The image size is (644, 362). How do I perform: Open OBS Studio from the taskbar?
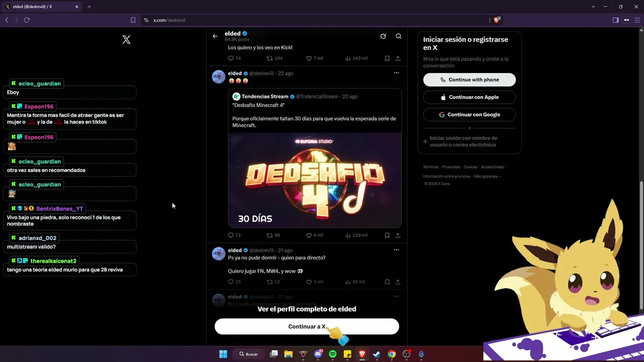click(407, 354)
